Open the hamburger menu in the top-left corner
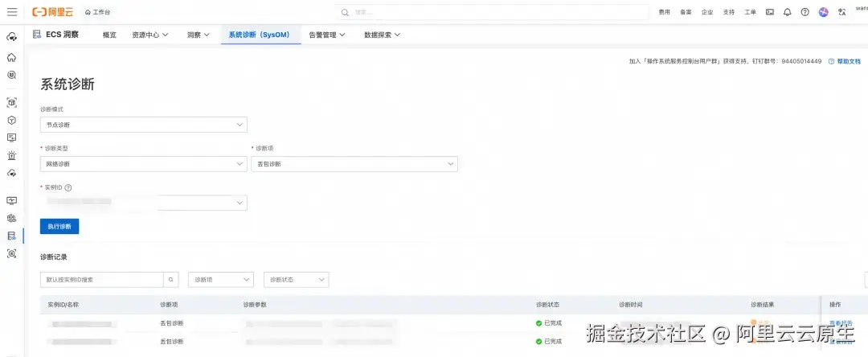The width and height of the screenshot is (868, 357). point(11,12)
